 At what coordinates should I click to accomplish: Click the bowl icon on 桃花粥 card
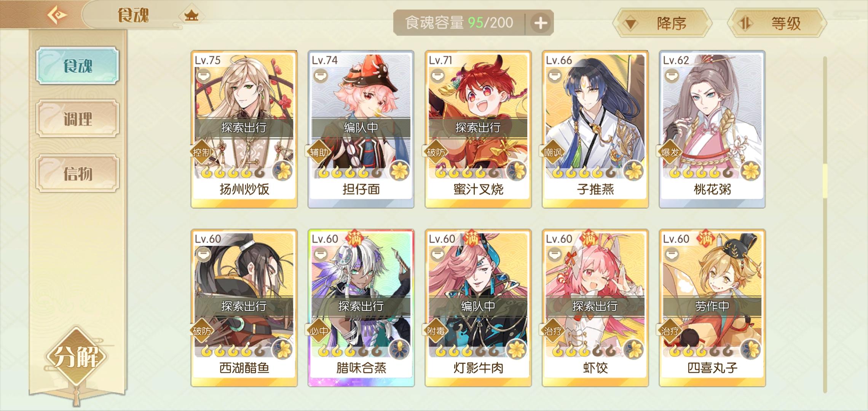click(x=672, y=75)
